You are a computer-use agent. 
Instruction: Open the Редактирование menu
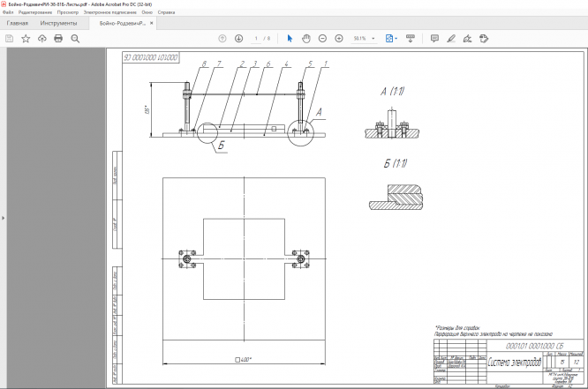pos(34,12)
